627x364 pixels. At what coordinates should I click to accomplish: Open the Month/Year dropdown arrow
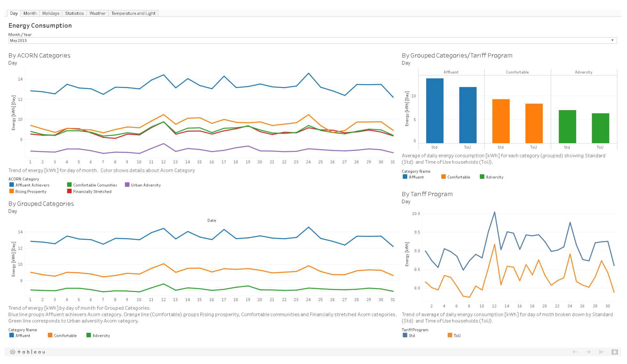pyautogui.click(x=612, y=40)
